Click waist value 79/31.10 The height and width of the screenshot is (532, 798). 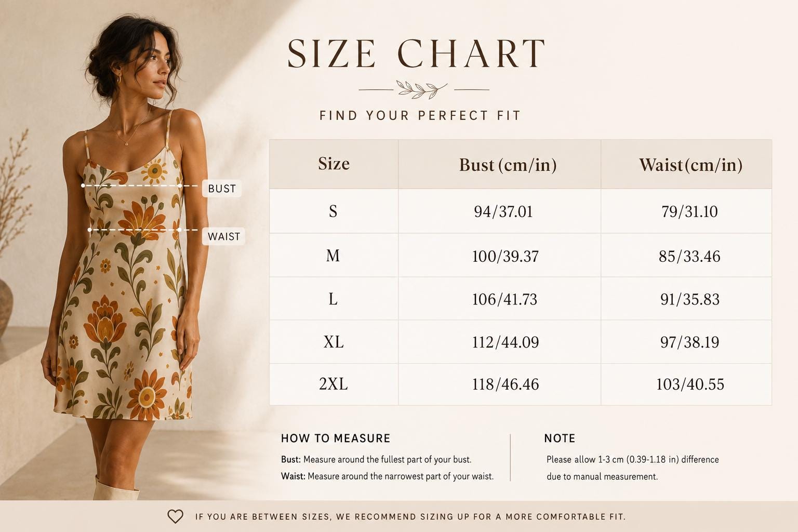pyautogui.click(x=689, y=211)
